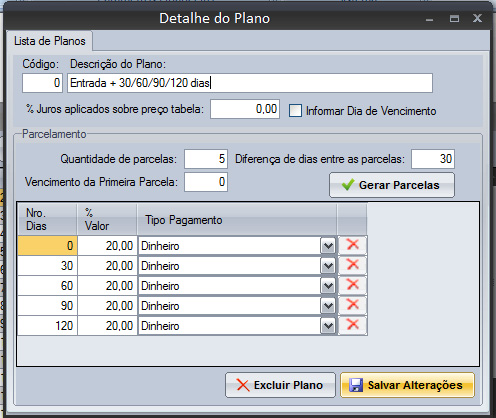Image resolution: width=496 pixels, height=418 pixels.
Task: Open payment type dropdown for 0-day row
Action: coord(328,246)
